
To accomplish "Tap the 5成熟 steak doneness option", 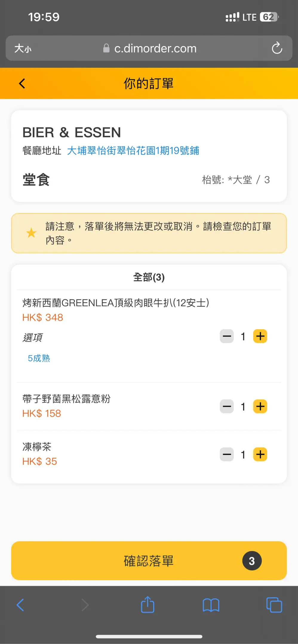I will click(39, 358).
